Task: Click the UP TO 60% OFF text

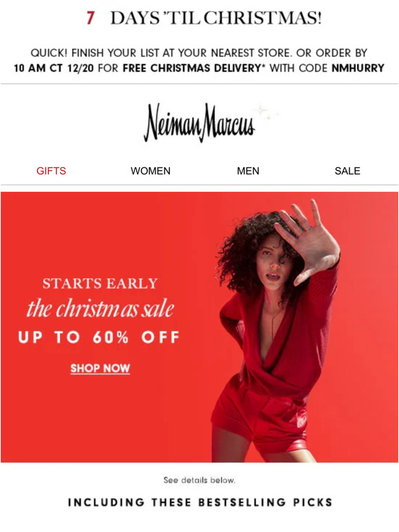Action: pyautogui.click(x=99, y=337)
